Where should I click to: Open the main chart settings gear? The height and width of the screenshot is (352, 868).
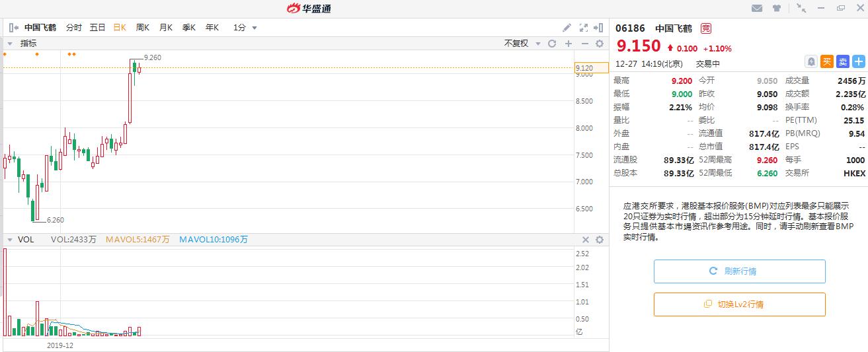click(600, 44)
